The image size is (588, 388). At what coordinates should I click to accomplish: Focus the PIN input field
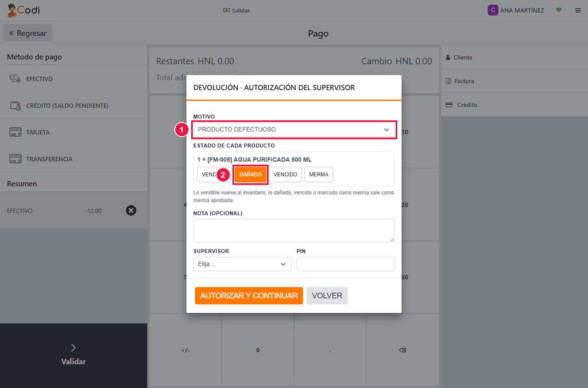tap(345, 264)
